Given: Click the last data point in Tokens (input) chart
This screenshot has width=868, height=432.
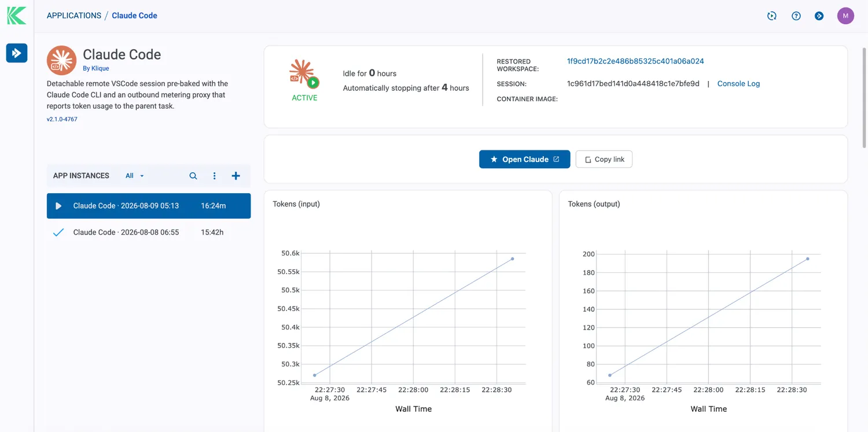Looking at the screenshot, I should [x=513, y=259].
